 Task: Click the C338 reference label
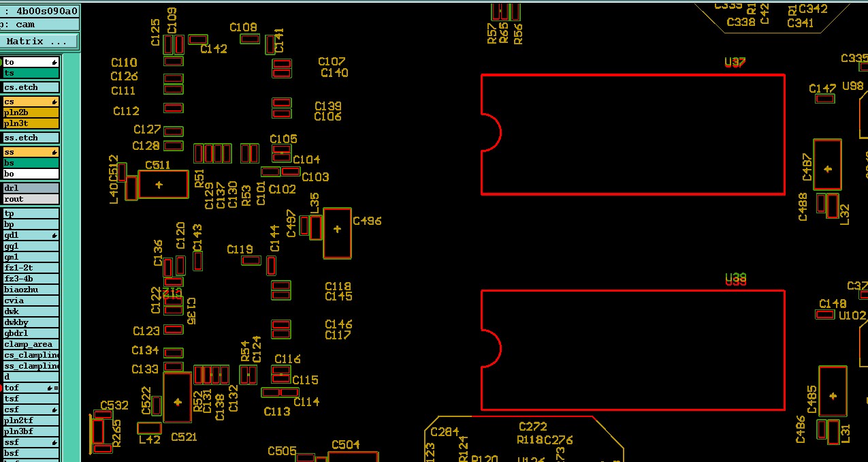click(x=741, y=22)
